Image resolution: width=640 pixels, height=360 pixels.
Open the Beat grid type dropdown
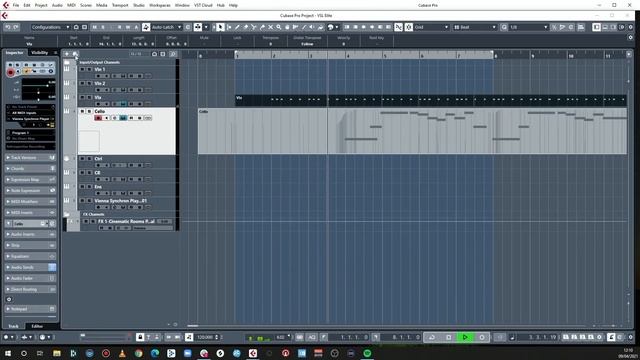point(475,27)
